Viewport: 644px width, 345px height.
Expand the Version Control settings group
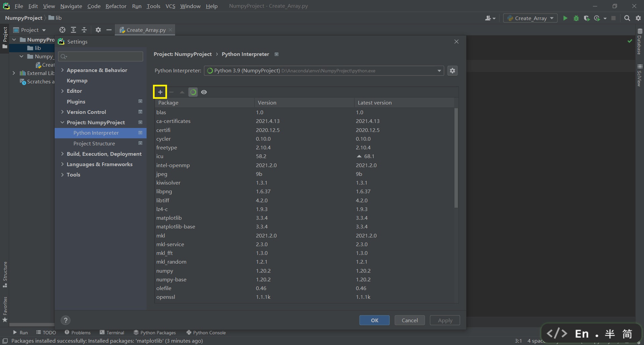tap(62, 112)
